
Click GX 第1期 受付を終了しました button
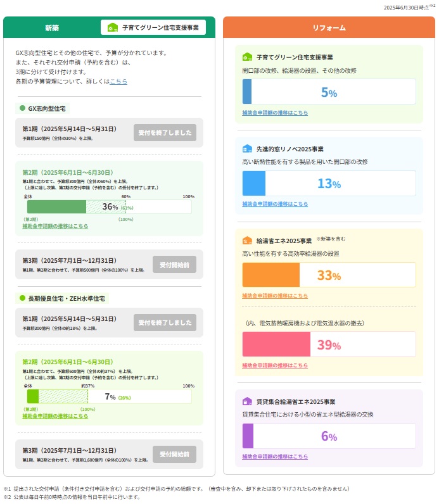(x=165, y=132)
